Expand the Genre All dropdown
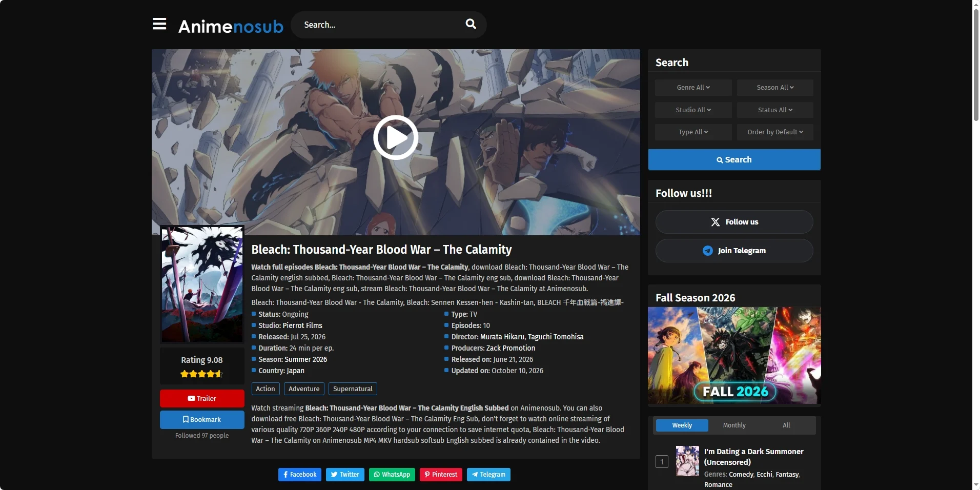Image resolution: width=980 pixels, height=490 pixels. [693, 88]
